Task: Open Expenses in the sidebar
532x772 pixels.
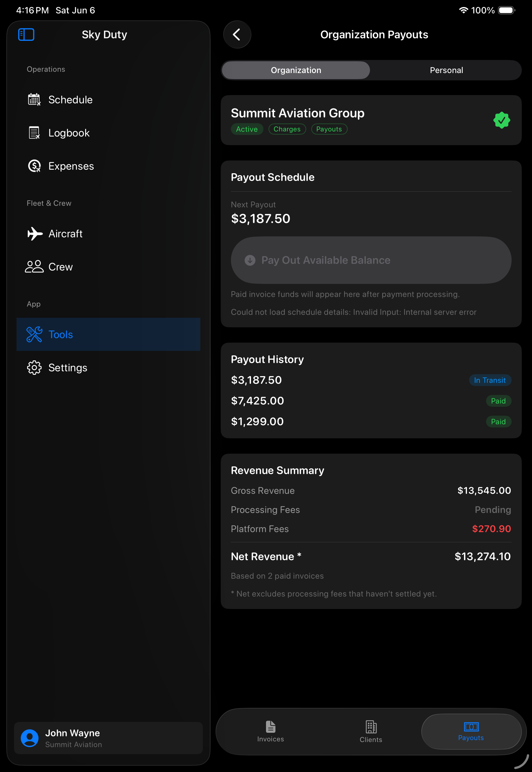Action: pyautogui.click(x=108, y=166)
